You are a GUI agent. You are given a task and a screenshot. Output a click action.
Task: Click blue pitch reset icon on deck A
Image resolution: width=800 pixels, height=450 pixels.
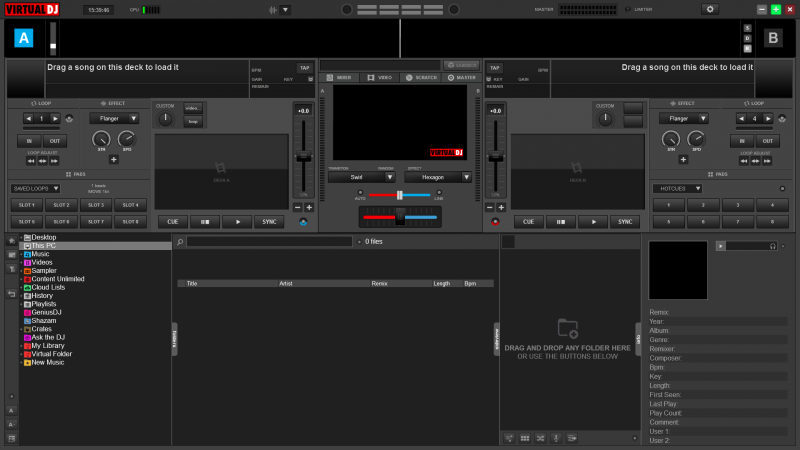click(x=303, y=222)
